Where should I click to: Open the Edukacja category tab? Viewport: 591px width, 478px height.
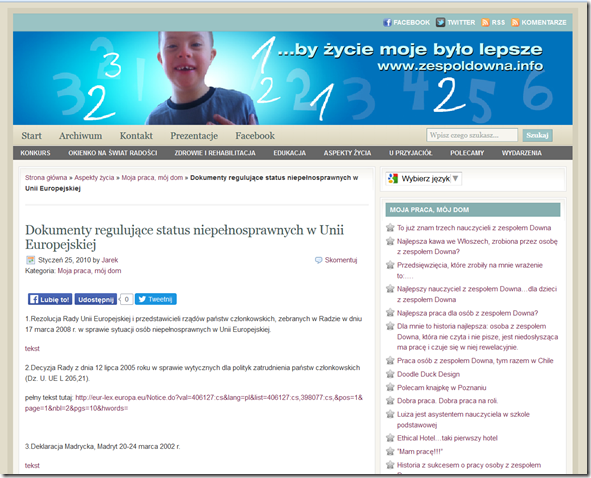click(289, 153)
